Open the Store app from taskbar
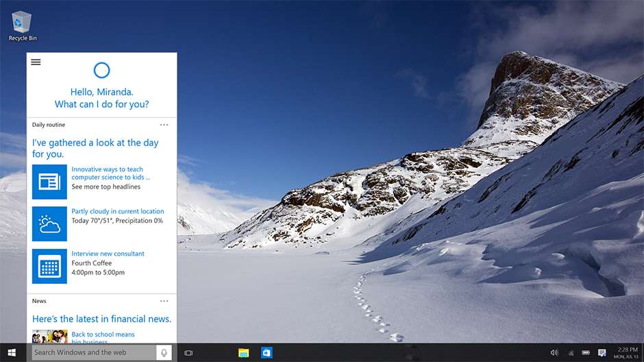Image resolution: width=644 pixels, height=362 pixels. (267, 352)
